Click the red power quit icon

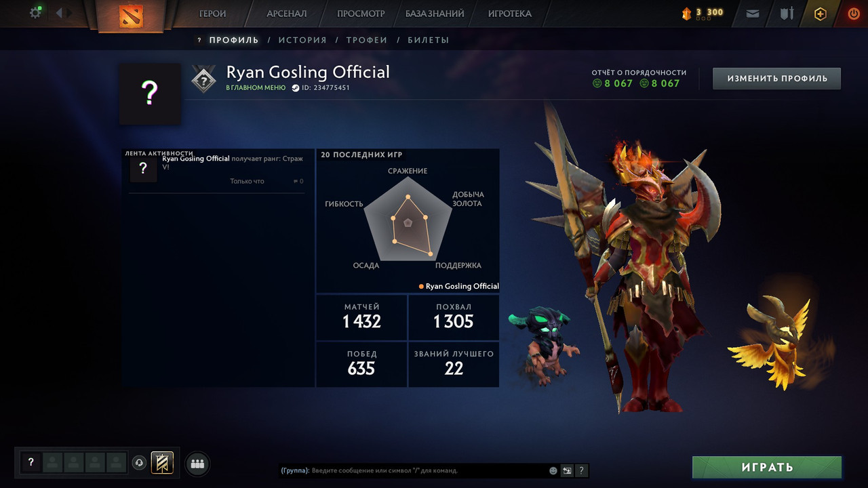coord(854,14)
